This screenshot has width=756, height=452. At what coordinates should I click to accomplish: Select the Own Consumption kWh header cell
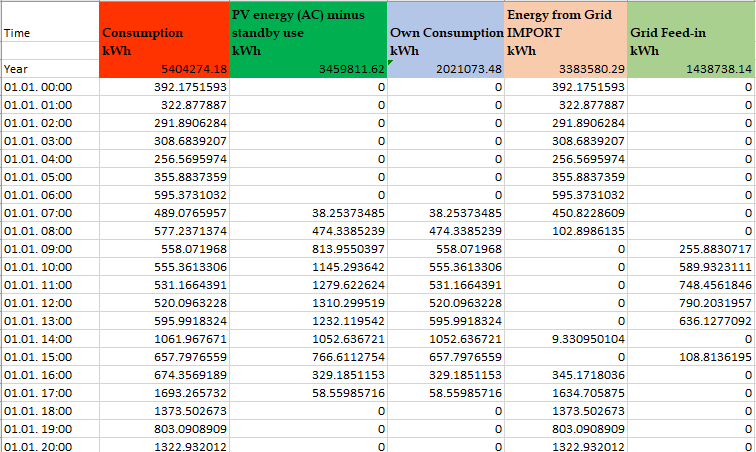(x=446, y=31)
